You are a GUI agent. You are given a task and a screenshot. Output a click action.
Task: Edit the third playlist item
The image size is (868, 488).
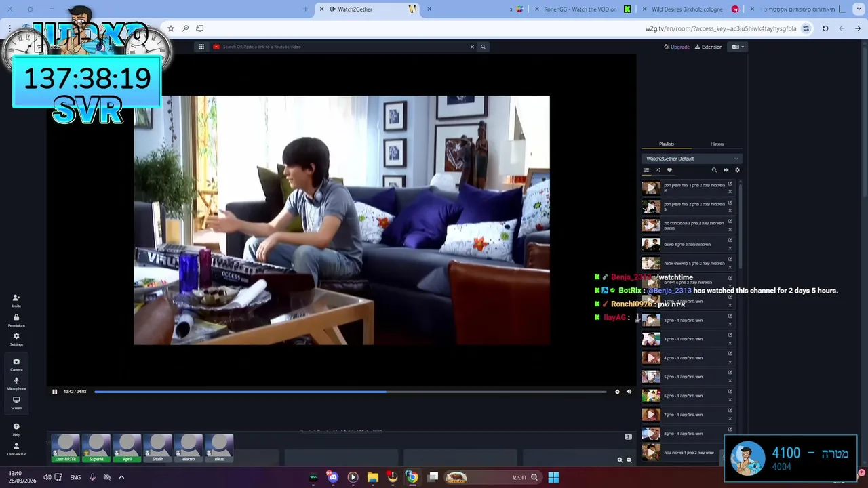click(x=730, y=221)
